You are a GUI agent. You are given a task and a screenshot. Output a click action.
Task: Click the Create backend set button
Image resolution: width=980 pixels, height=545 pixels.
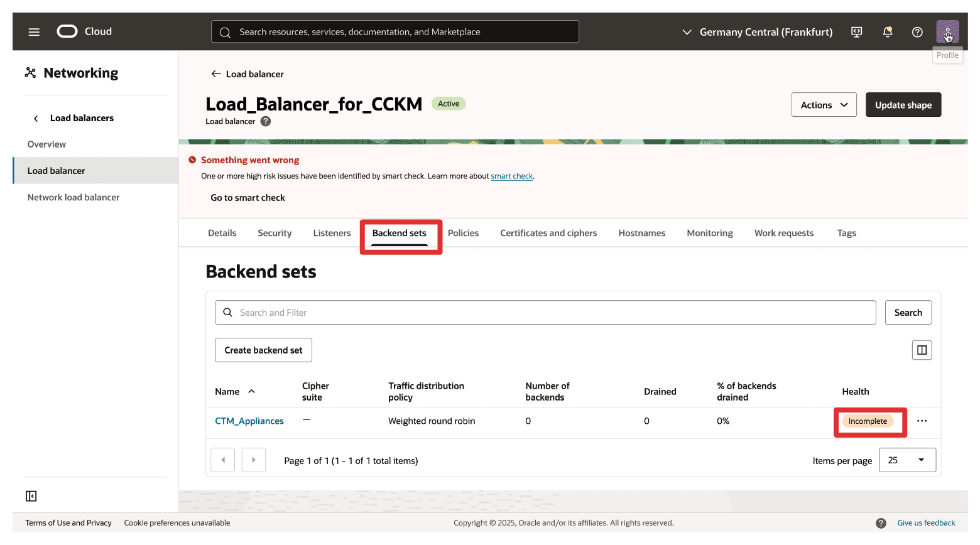263,350
